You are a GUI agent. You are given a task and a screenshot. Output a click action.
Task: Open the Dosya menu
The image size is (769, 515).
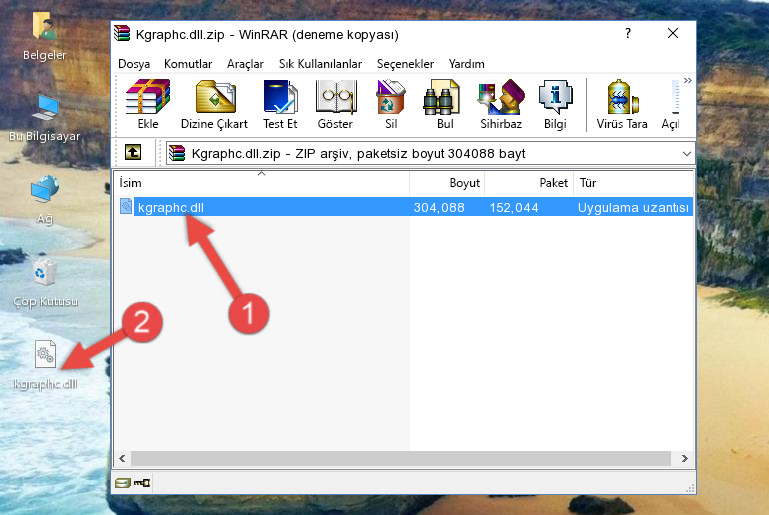134,64
